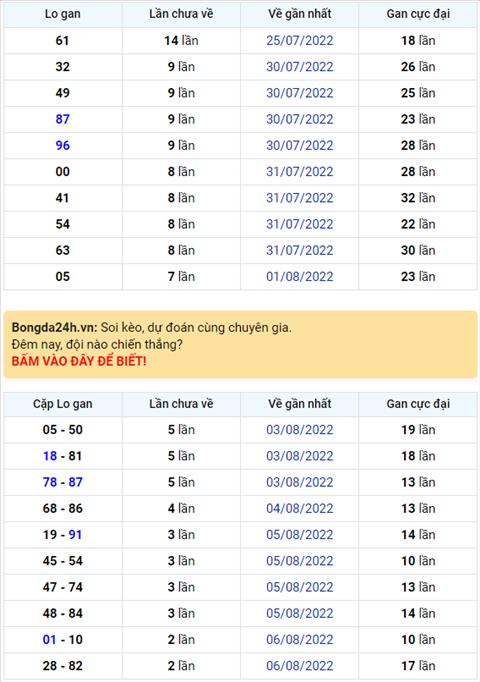This screenshot has width=480, height=682.
Task: Click 'Về gần nhất' header in second table
Action: (x=300, y=404)
